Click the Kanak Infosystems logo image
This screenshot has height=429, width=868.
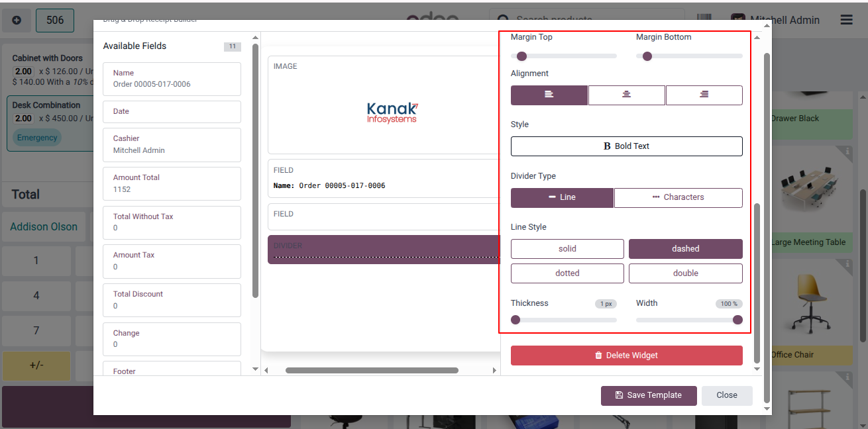coord(392,113)
